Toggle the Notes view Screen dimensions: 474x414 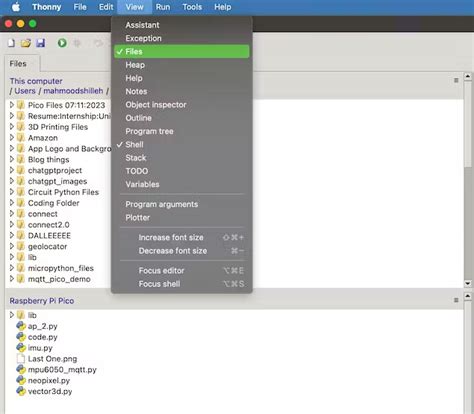[x=182, y=91]
